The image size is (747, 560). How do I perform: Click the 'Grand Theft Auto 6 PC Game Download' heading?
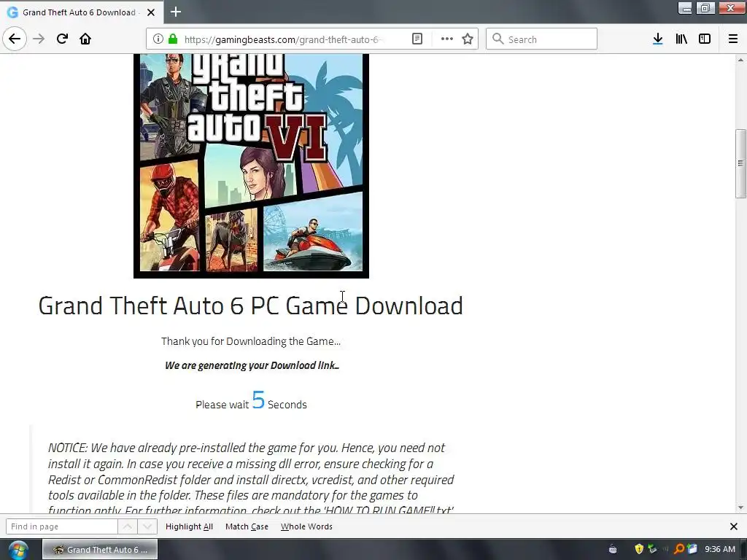[251, 306]
